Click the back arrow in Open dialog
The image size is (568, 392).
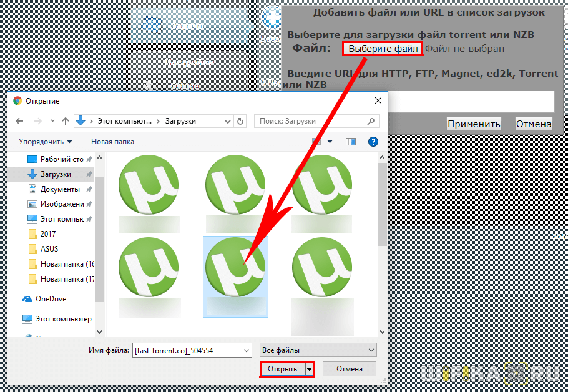(x=19, y=121)
